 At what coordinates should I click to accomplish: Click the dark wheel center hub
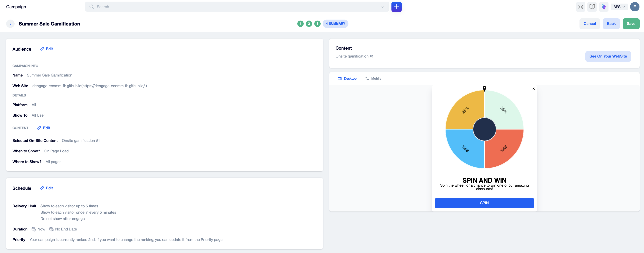click(x=484, y=129)
